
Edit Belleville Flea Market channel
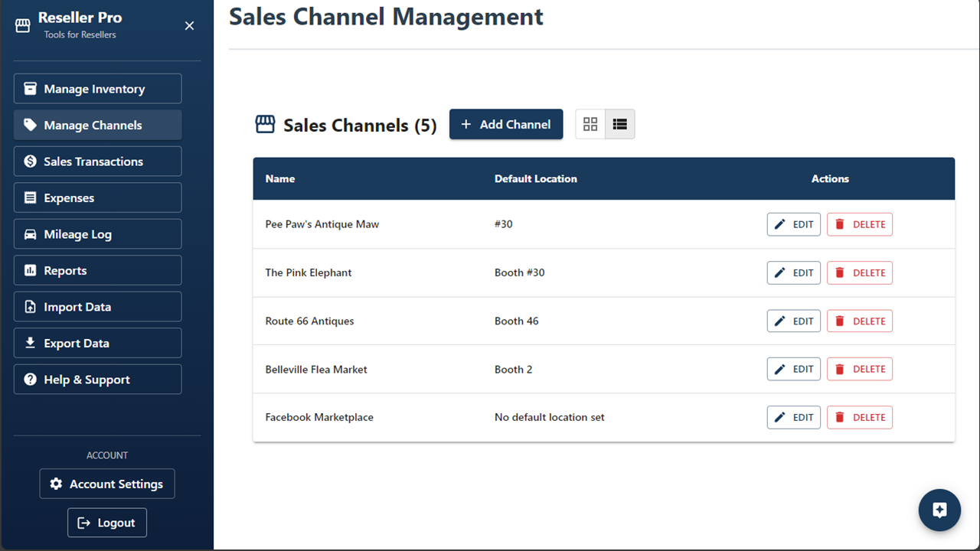pyautogui.click(x=794, y=369)
